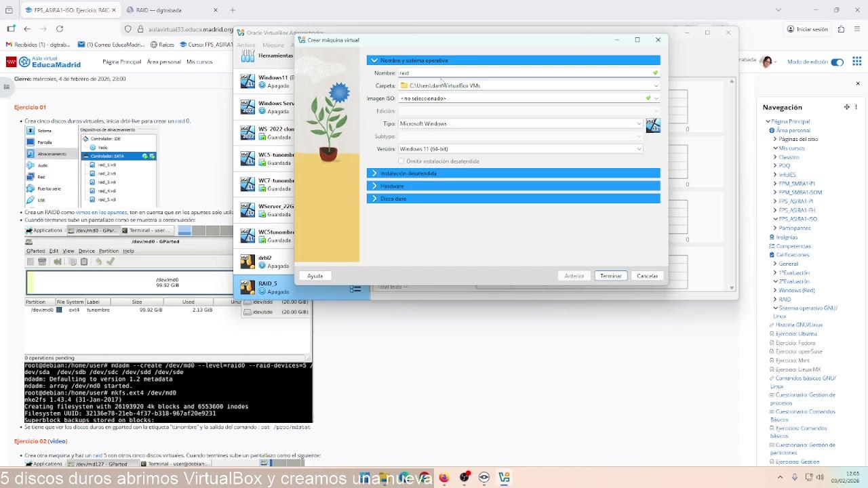Select the Herramientas tools icon in VirtualBox

(248, 56)
